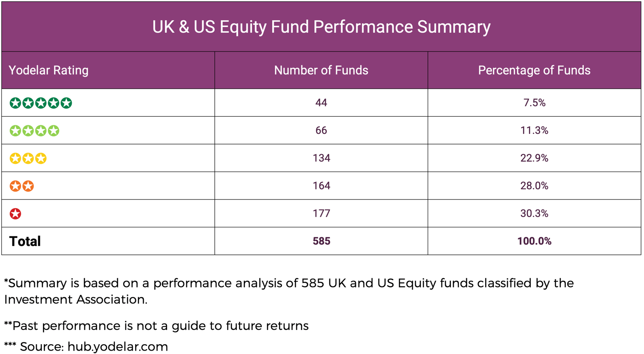Click the past performance disclaimer note
Viewport: 644px width, 354px height.
157,326
